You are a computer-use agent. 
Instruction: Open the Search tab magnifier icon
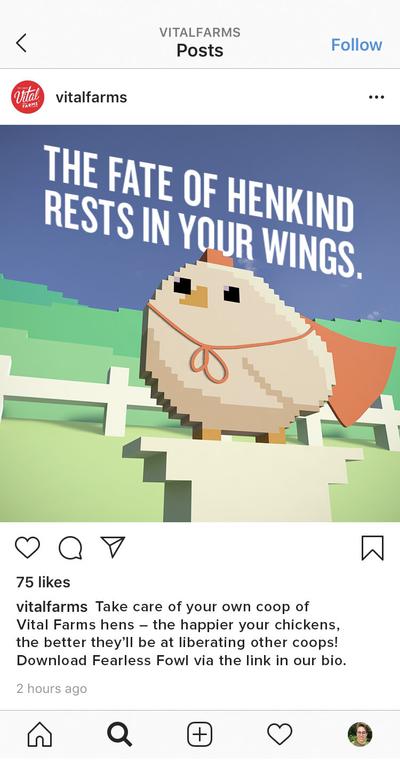pyautogui.click(x=120, y=735)
